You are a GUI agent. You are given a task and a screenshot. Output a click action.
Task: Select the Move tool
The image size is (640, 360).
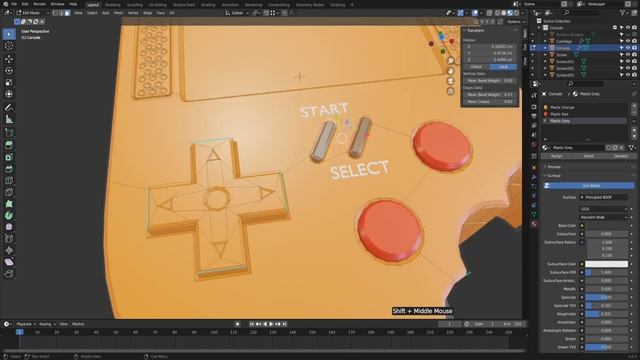tap(9, 59)
